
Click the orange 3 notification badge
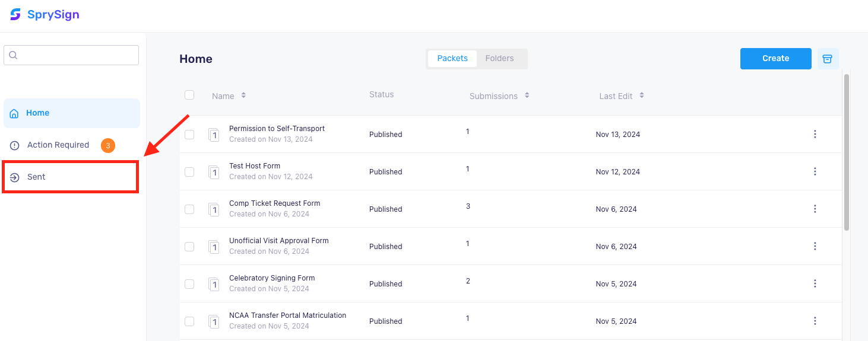[x=108, y=145]
